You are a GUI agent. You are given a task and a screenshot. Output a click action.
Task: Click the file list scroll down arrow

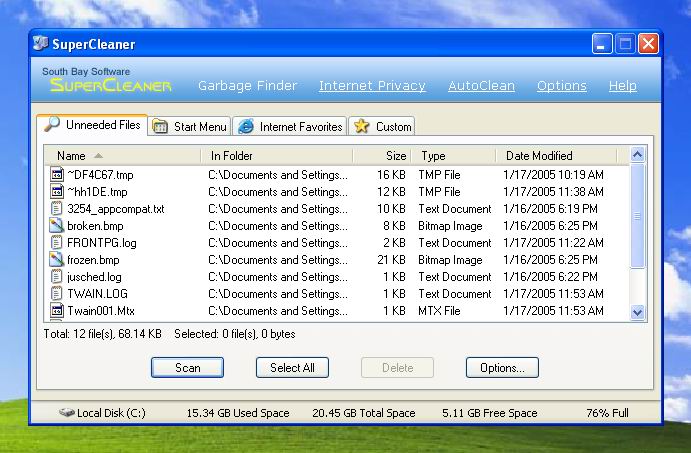pos(638,312)
